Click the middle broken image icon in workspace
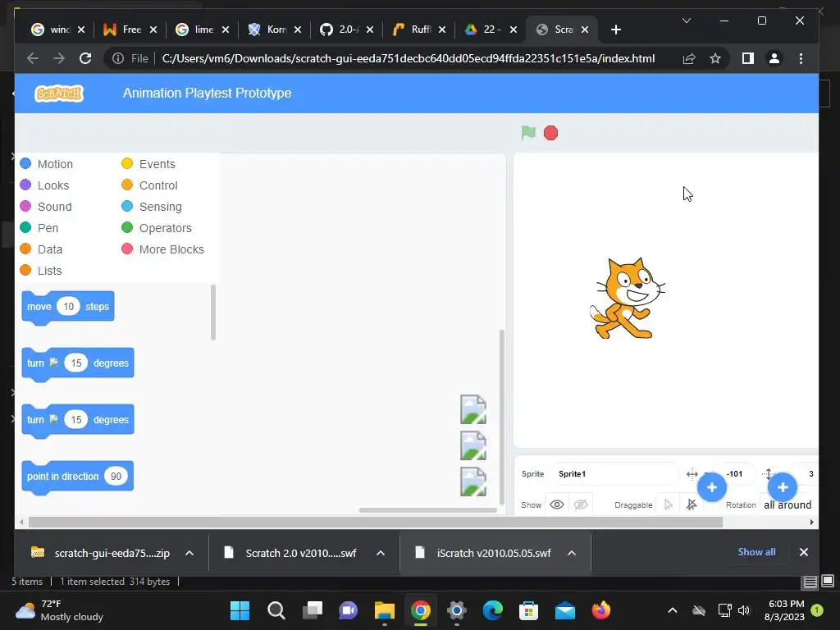 pyautogui.click(x=473, y=445)
